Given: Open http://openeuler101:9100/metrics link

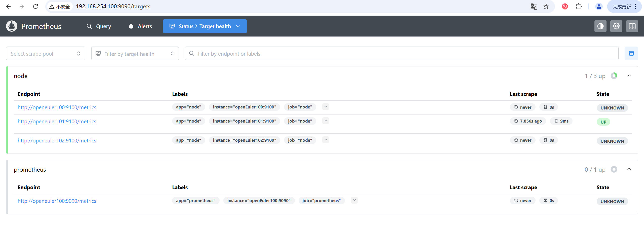Looking at the screenshot, I should [x=57, y=122].
